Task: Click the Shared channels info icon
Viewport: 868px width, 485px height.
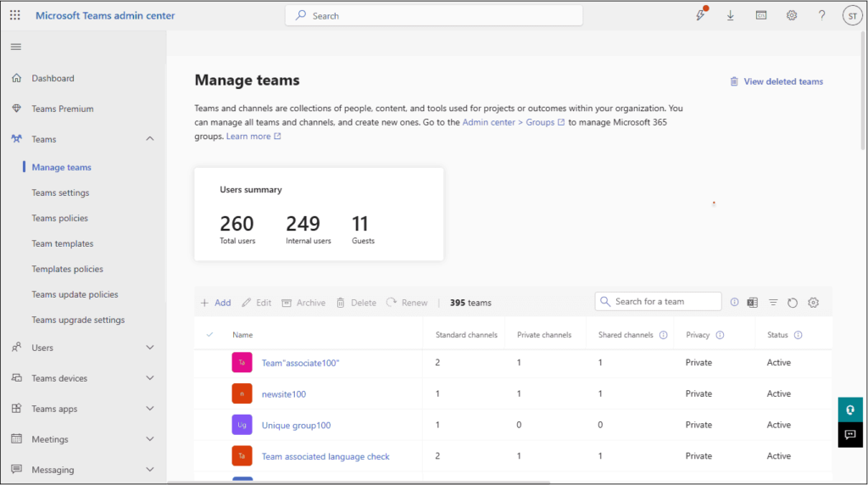Action: [663, 335]
